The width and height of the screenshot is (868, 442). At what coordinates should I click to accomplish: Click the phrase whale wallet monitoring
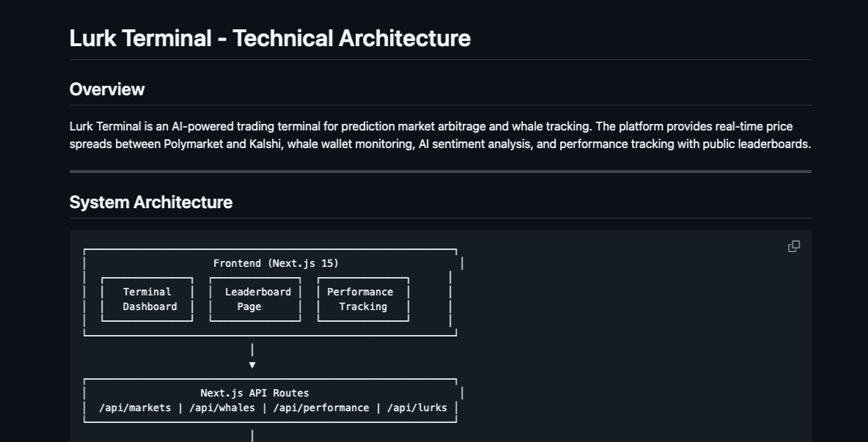[349, 144]
